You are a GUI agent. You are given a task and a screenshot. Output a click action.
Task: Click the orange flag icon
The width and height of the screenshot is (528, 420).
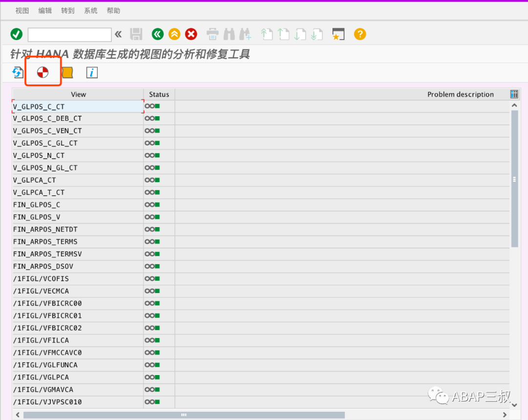67,72
